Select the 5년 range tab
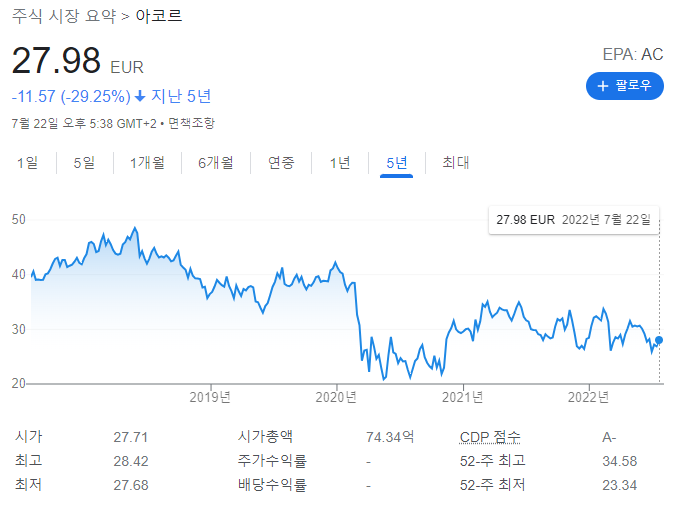The height and width of the screenshot is (507, 679). coord(397,163)
